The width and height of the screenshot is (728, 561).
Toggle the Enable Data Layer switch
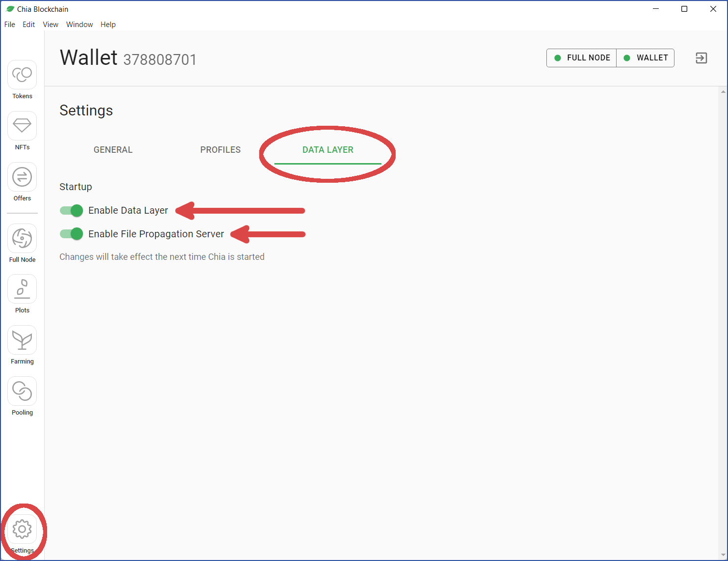coord(72,211)
